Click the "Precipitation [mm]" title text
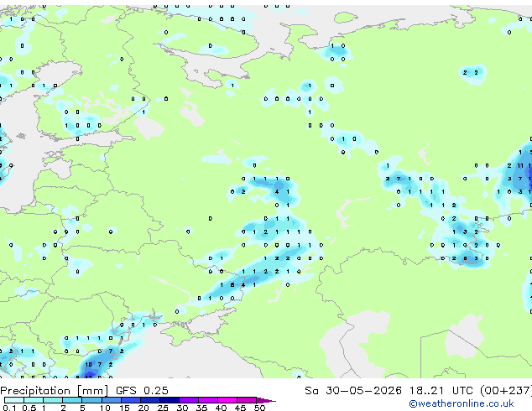 (55, 391)
